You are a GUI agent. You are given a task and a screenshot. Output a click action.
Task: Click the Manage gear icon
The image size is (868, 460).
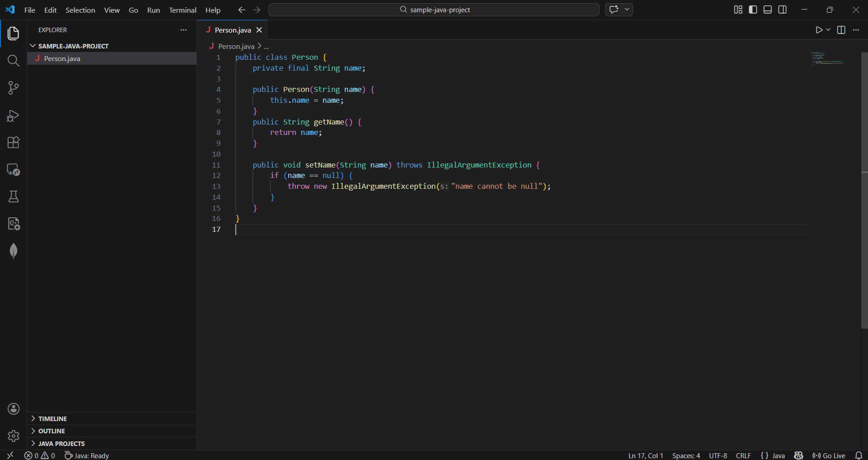coord(14,436)
